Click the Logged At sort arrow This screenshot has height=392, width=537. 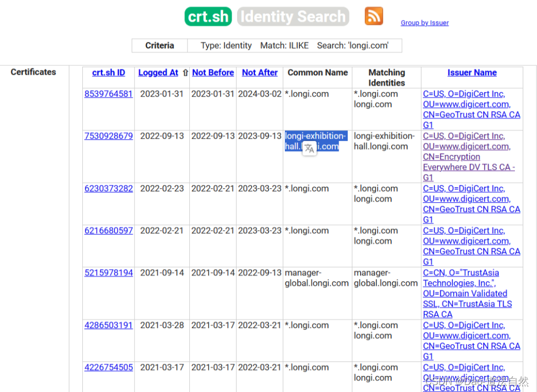point(185,73)
